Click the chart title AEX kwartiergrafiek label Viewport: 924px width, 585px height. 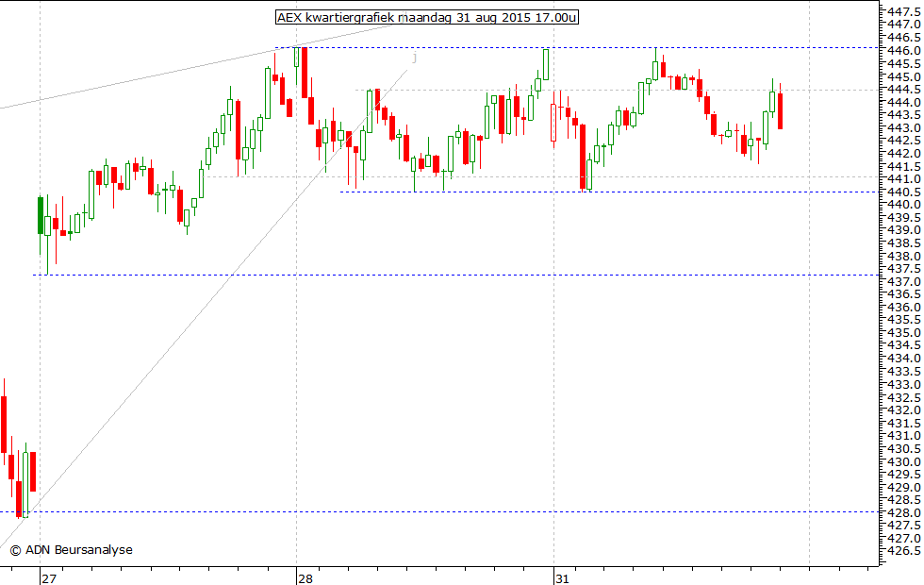click(427, 18)
